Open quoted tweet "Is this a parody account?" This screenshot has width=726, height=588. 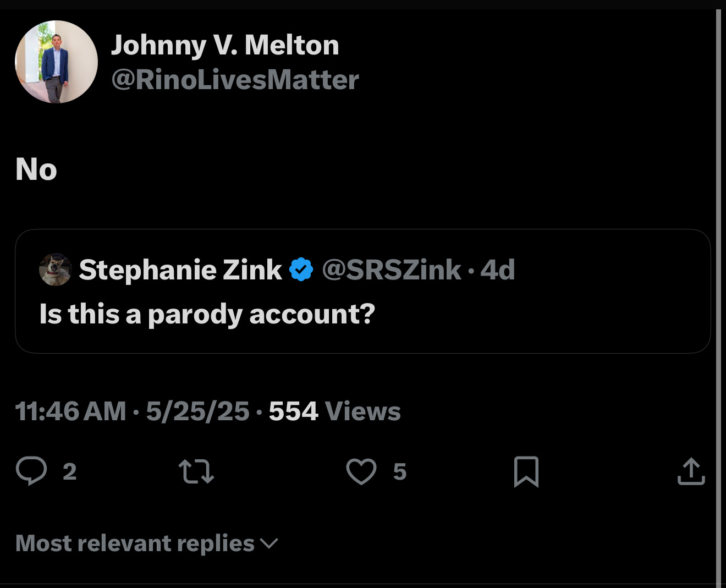(x=207, y=315)
